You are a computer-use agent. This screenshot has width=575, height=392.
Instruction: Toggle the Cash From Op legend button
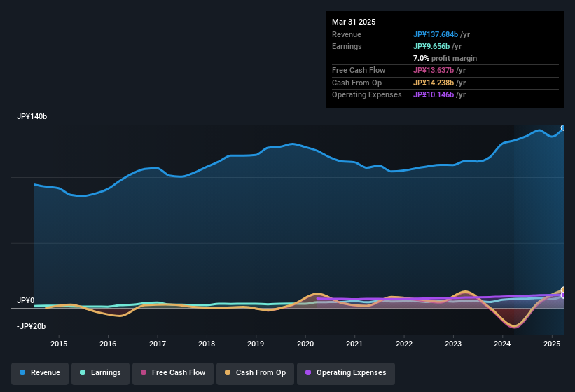255,373
